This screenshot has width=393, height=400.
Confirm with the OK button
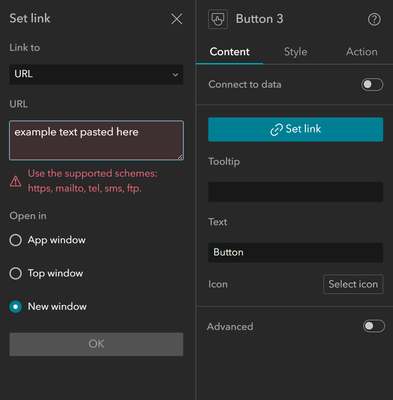coord(96,344)
